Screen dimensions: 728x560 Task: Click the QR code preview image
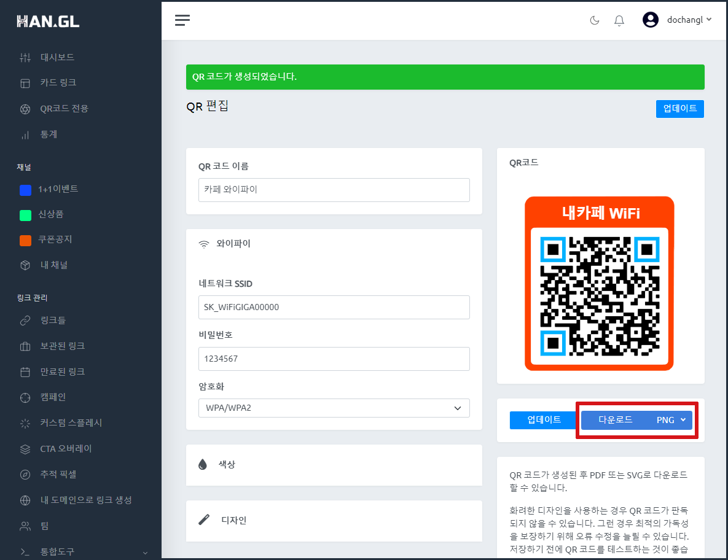click(600, 284)
